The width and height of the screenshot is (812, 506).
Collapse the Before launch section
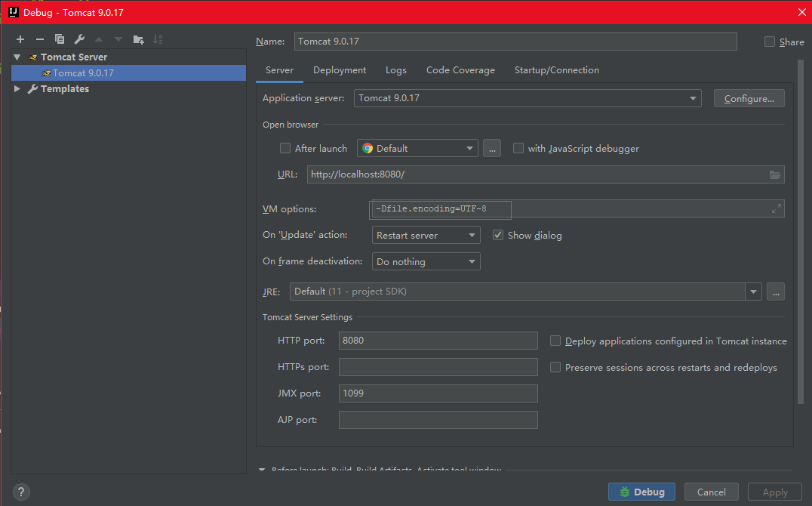point(262,469)
